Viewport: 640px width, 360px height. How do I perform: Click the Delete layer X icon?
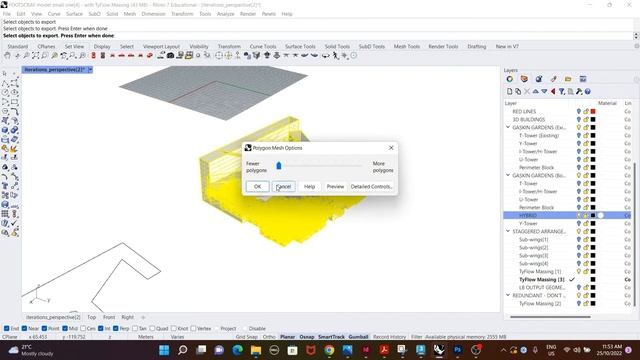(527, 91)
